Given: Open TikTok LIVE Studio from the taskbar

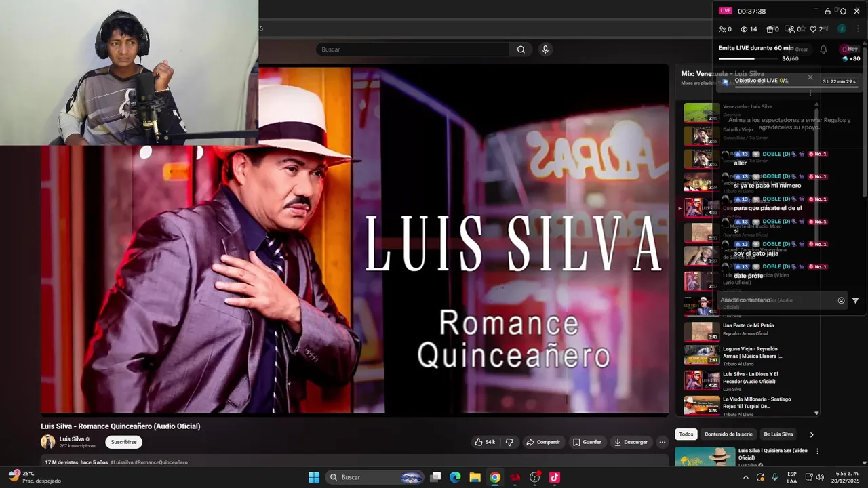Looking at the screenshot, I should (x=555, y=477).
